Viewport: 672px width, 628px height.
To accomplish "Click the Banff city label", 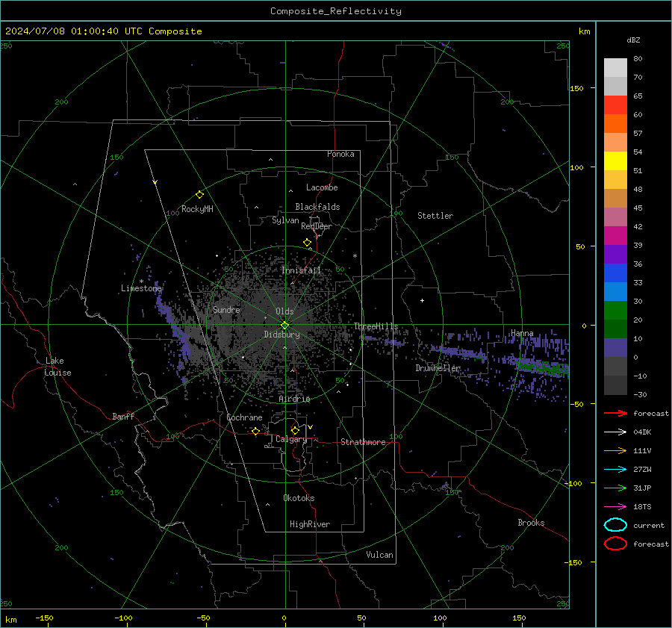I will point(123,416).
